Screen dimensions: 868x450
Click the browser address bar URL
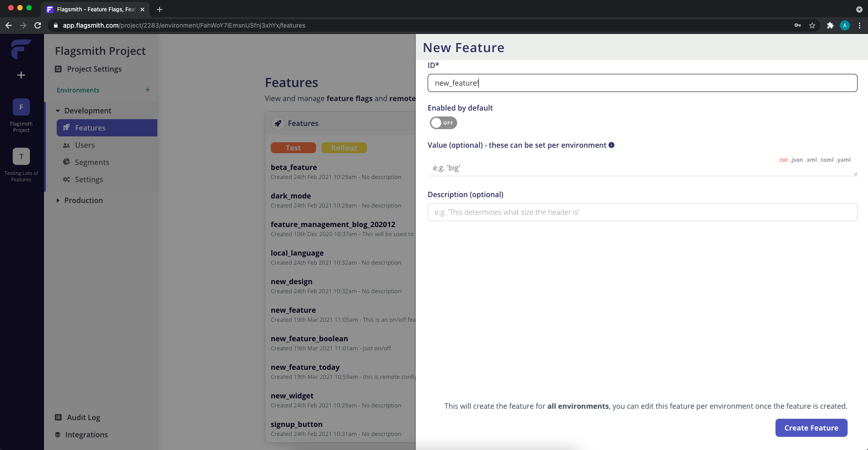click(x=184, y=25)
